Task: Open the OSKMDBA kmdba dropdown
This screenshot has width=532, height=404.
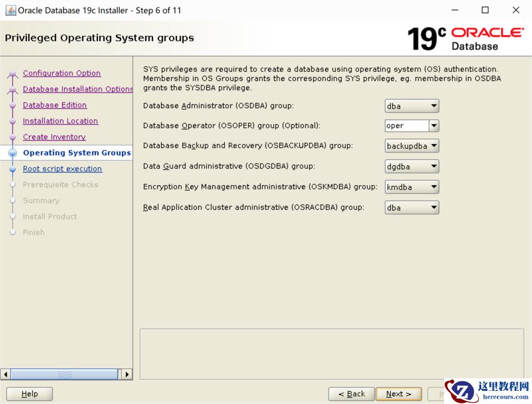Action: pos(412,187)
